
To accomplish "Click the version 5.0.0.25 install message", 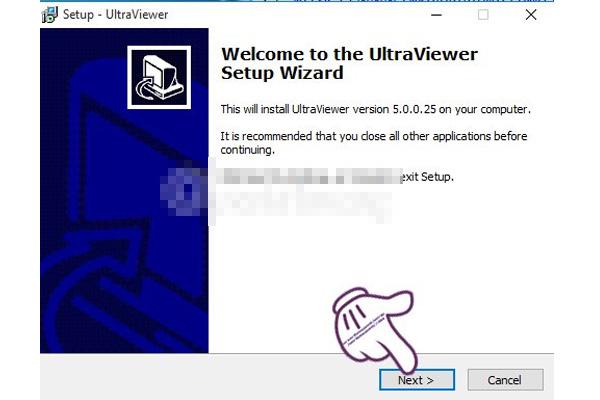I will [375, 109].
